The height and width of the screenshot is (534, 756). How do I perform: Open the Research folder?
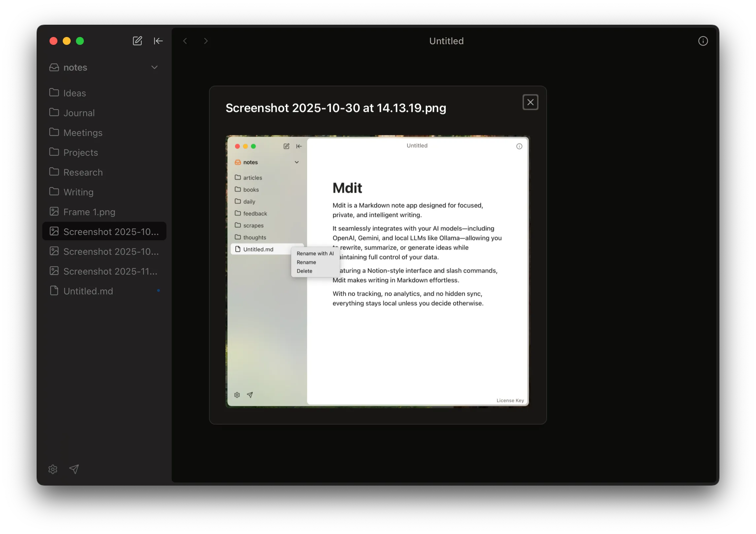[x=83, y=172]
